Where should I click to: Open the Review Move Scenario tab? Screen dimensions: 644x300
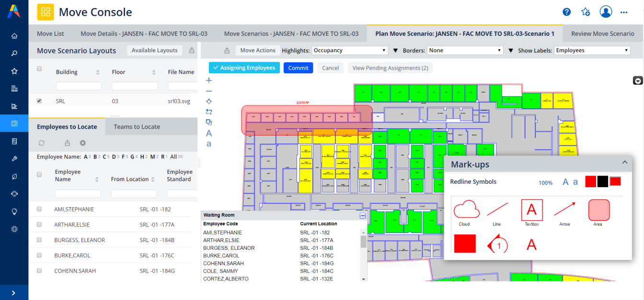(x=602, y=33)
